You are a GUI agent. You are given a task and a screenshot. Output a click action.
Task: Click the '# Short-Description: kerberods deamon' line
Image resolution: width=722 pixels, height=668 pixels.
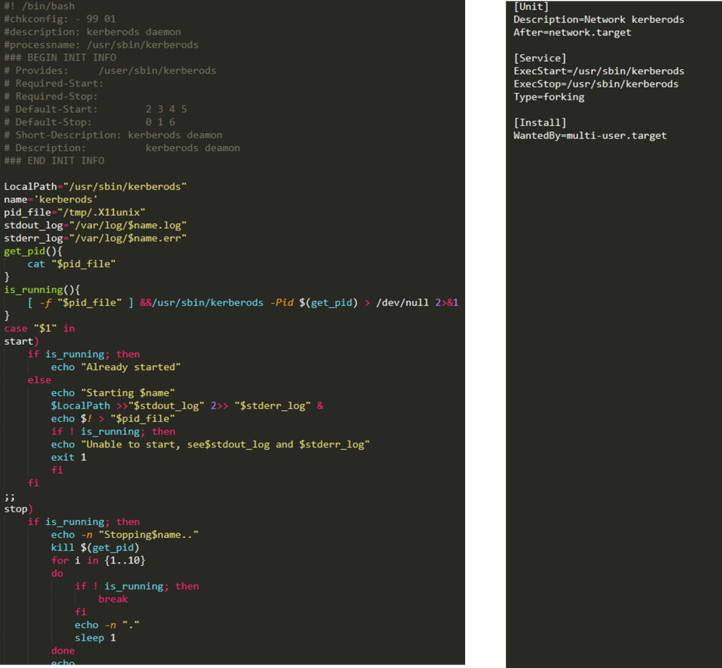pos(113,135)
